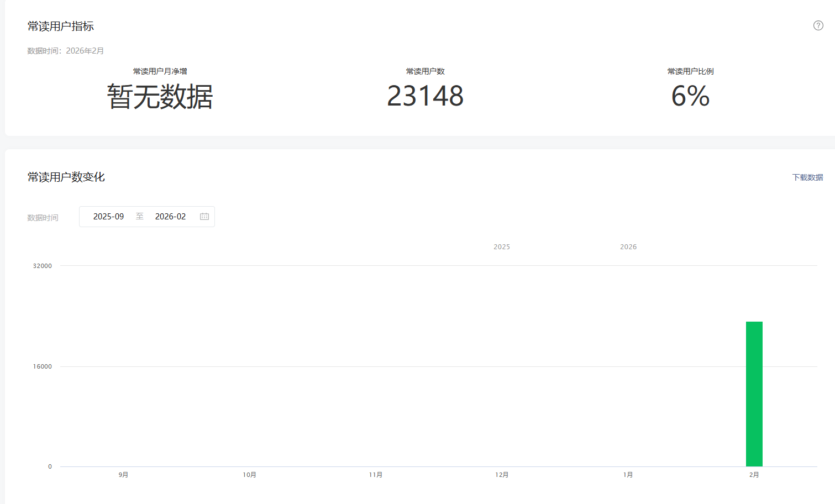This screenshot has width=835, height=504.
Task: Click the 2026 year label above chart
Action: click(x=628, y=247)
